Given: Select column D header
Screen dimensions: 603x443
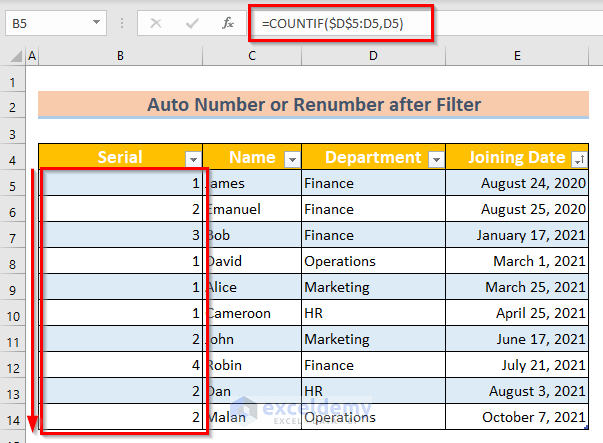Looking at the screenshot, I should coord(372,56).
